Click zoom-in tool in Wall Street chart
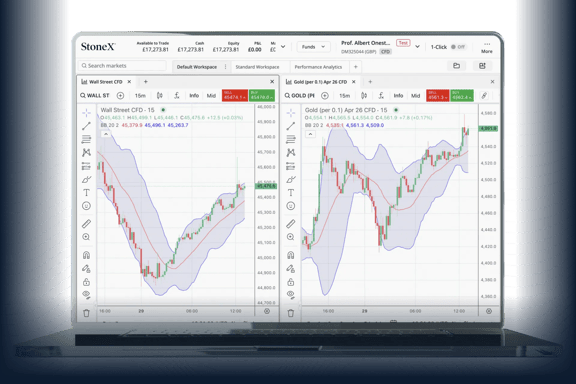 pyautogui.click(x=86, y=237)
